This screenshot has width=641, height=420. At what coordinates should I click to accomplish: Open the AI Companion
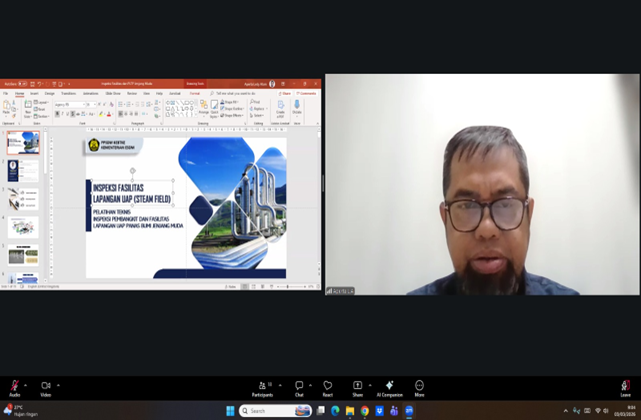[x=389, y=386]
